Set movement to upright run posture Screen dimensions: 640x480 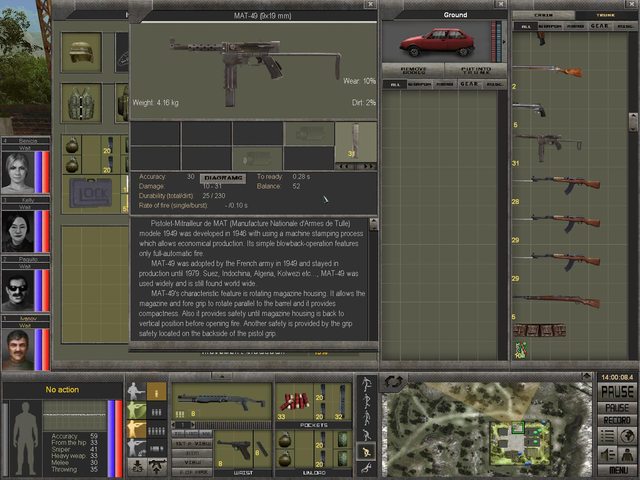(366, 384)
